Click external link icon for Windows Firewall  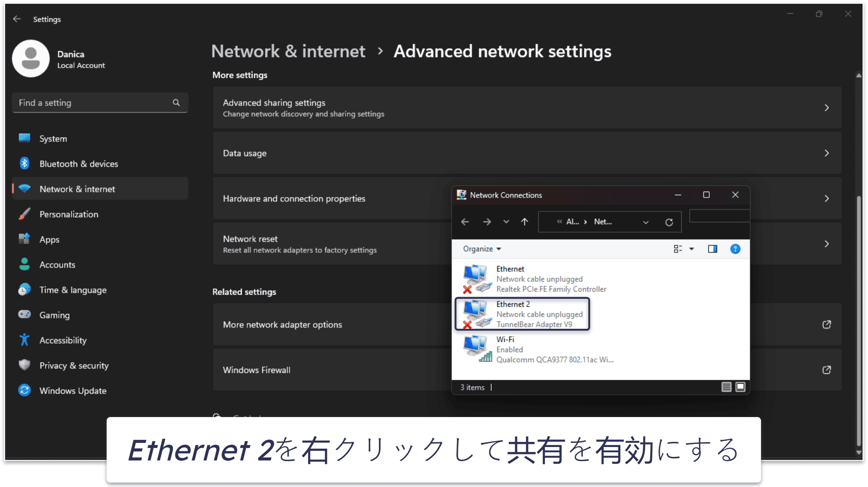coord(826,370)
